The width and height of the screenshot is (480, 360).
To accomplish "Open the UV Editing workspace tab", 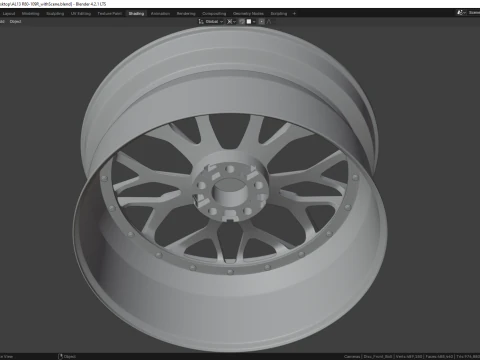I will coord(81,14).
